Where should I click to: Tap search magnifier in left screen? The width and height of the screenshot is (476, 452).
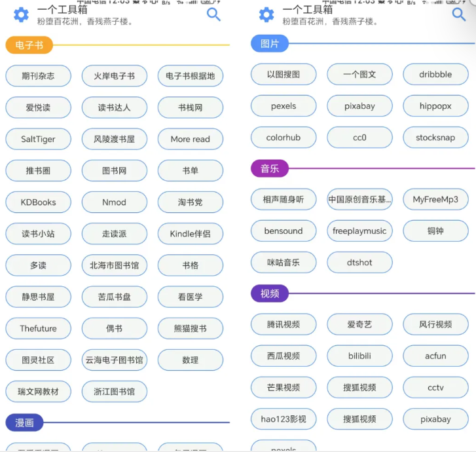pos(213,14)
